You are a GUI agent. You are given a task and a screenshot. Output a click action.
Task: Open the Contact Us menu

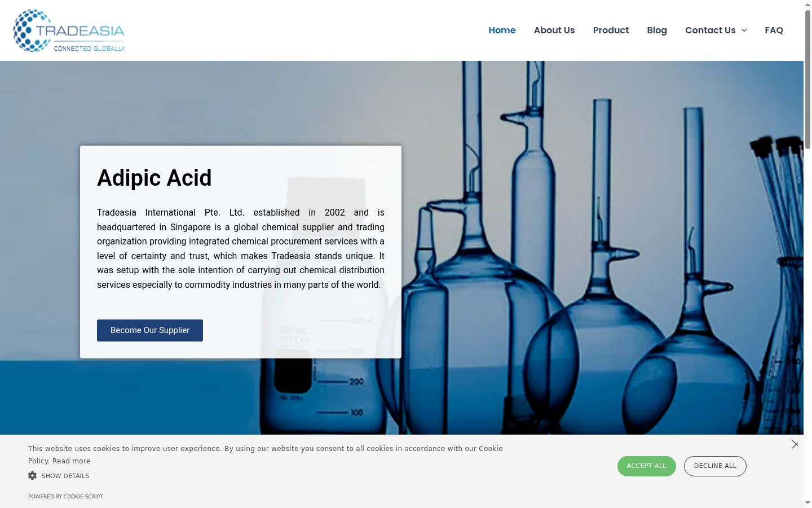(710, 30)
